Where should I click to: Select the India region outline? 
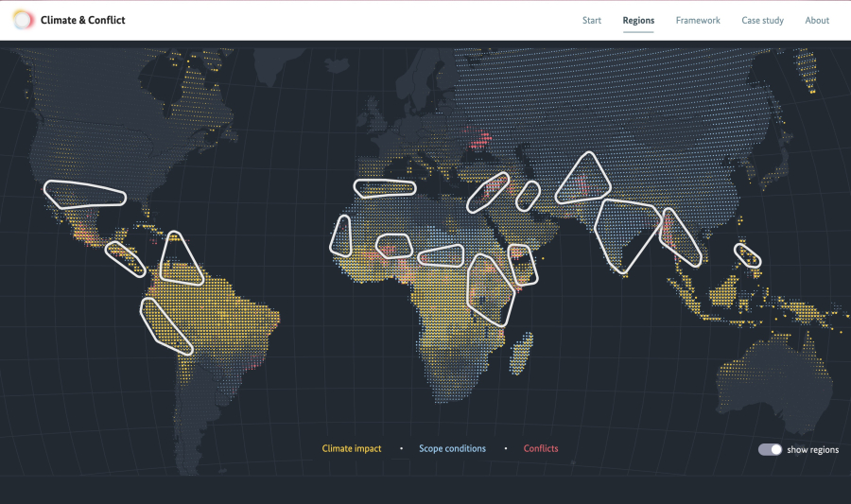point(624,231)
